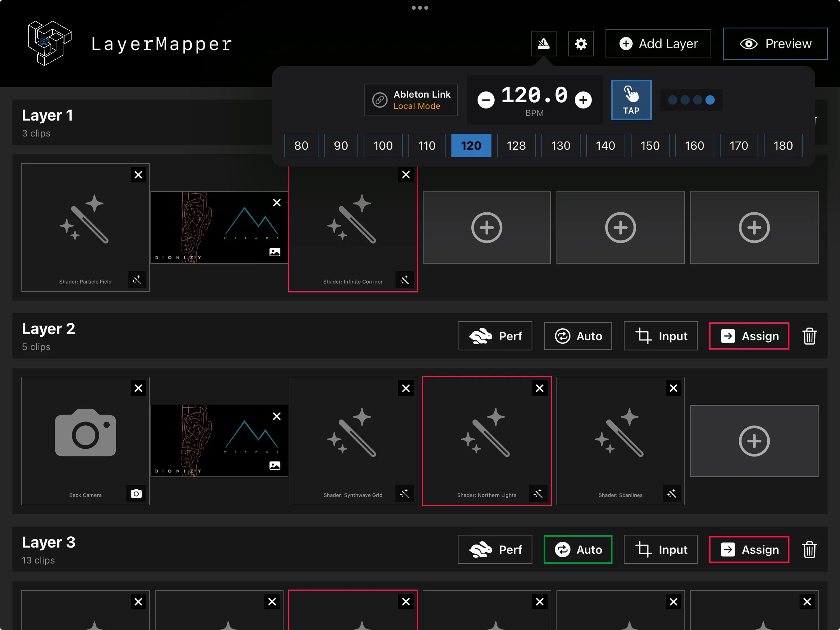Select the 140 BPM preset
840x630 pixels.
click(605, 145)
